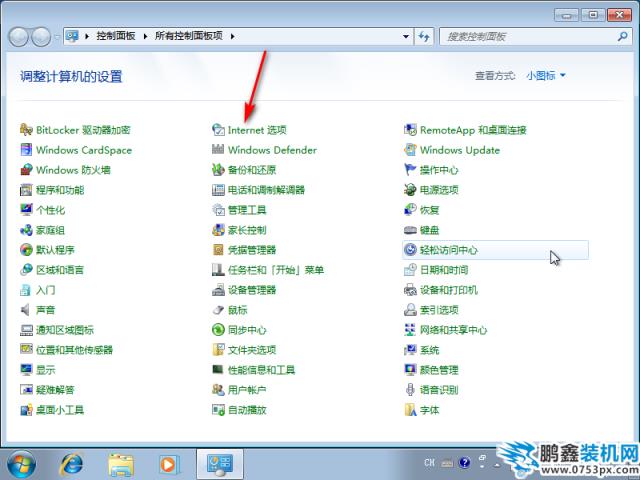Open the 字体 link
The width and height of the screenshot is (640, 480).
[x=430, y=410]
